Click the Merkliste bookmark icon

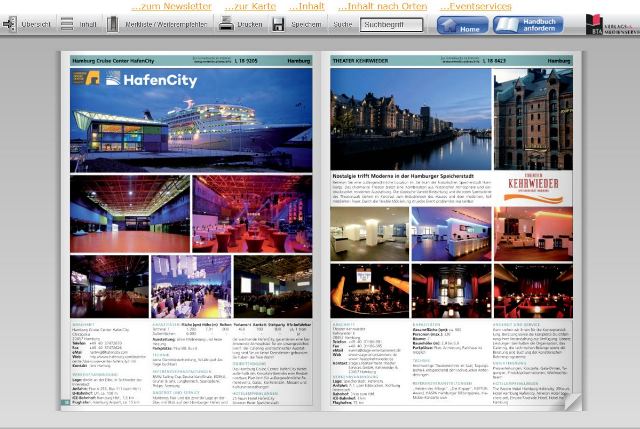pos(112,24)
